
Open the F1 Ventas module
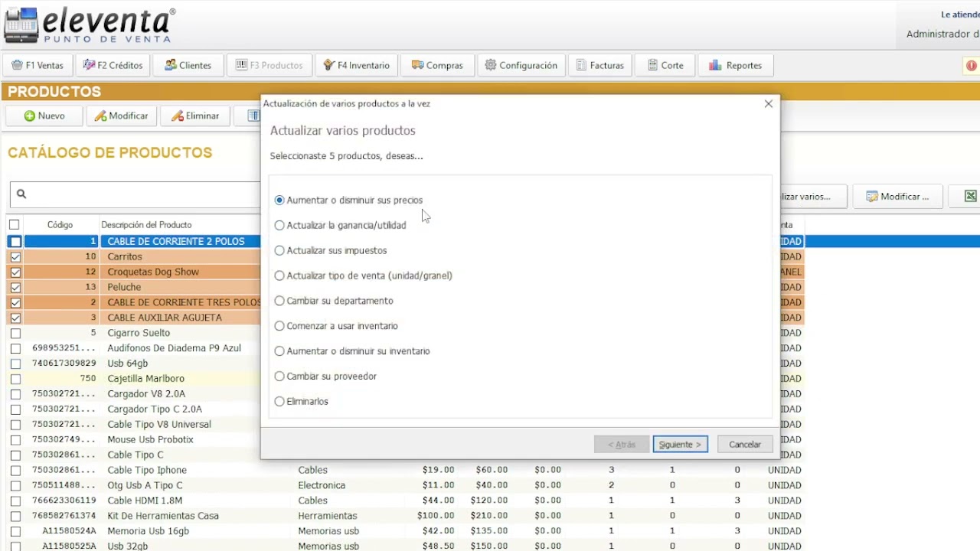pyautogui.click(x=38, y=65)
